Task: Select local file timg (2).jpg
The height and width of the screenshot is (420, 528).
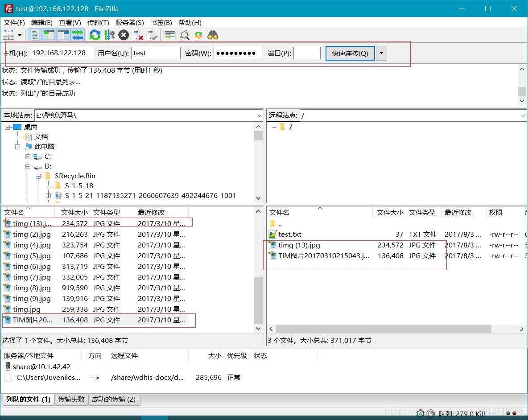Action: coord(94,234)
